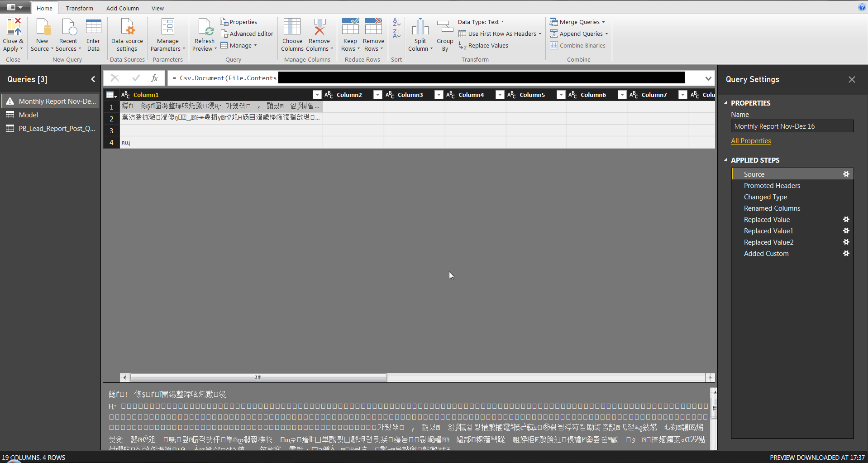
Task: Sort descending with the Z-A icon
Action: [x=396, y=34]
